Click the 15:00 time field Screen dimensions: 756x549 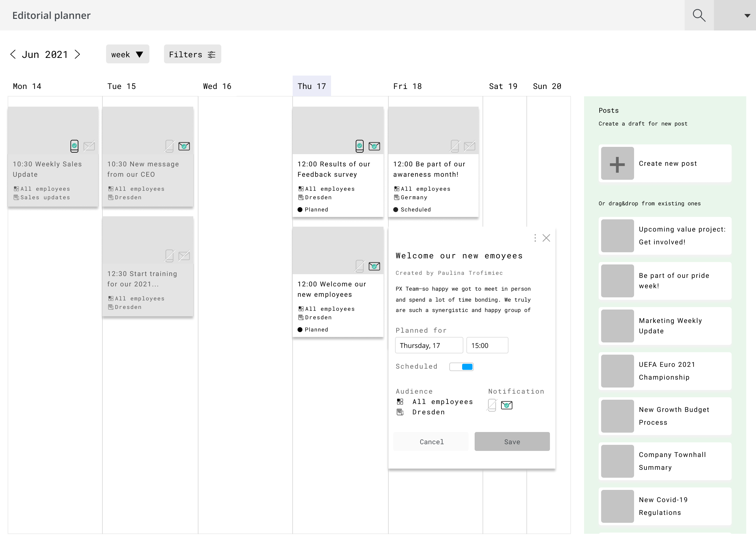pyautogui.click(x=487, y=345)
